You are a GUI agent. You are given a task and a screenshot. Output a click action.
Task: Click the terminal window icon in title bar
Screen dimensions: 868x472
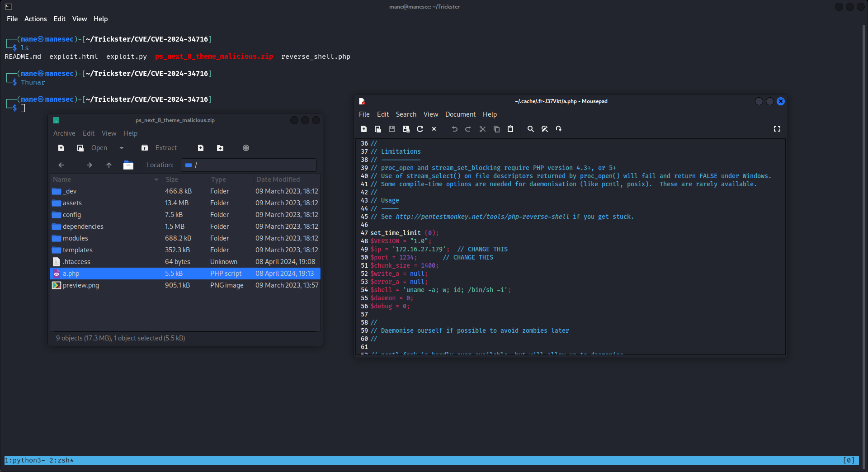pos(9,7)
